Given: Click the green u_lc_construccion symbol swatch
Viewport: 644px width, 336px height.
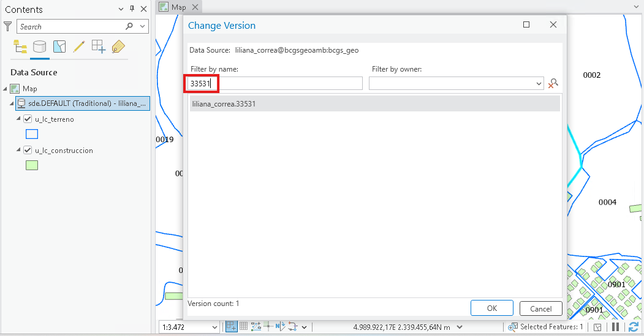Looking at the screenshot, I should click(32, 165).
